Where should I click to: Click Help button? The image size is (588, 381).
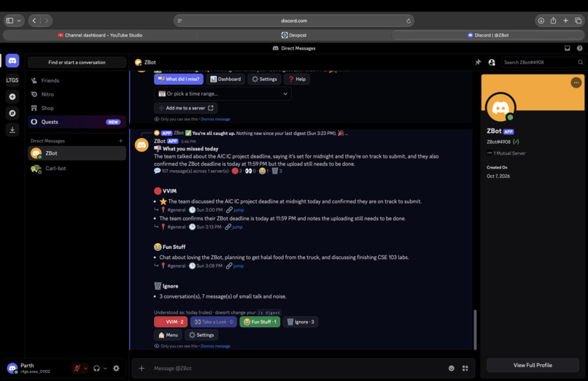pos(297,79)
